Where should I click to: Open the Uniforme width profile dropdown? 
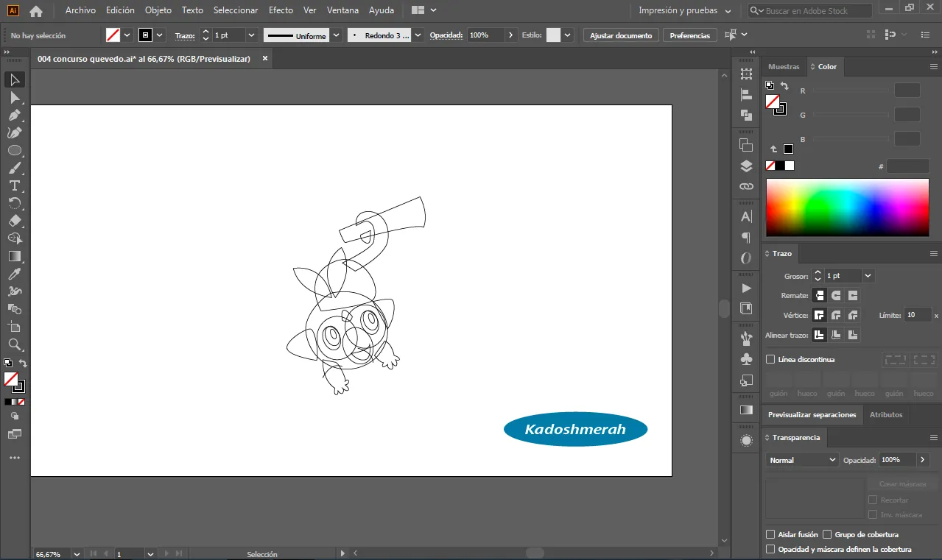tap(337, 35)
